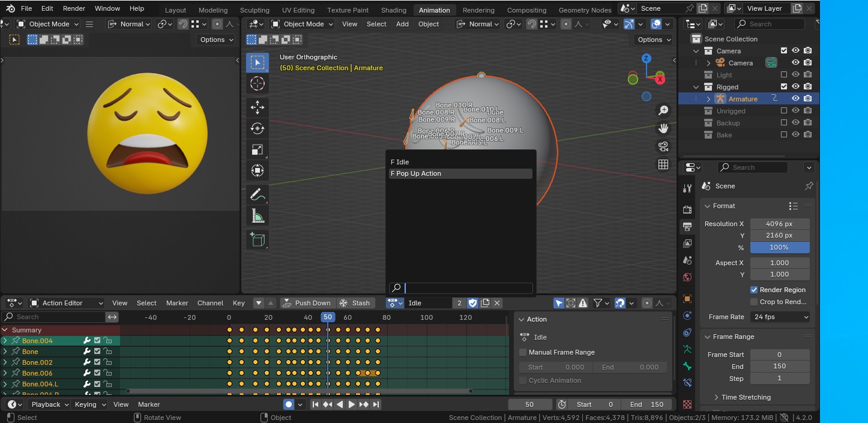The height and width of the screenshot is (423, 868).
Task: Collapse the Frame Range panel
Action: 708,337
